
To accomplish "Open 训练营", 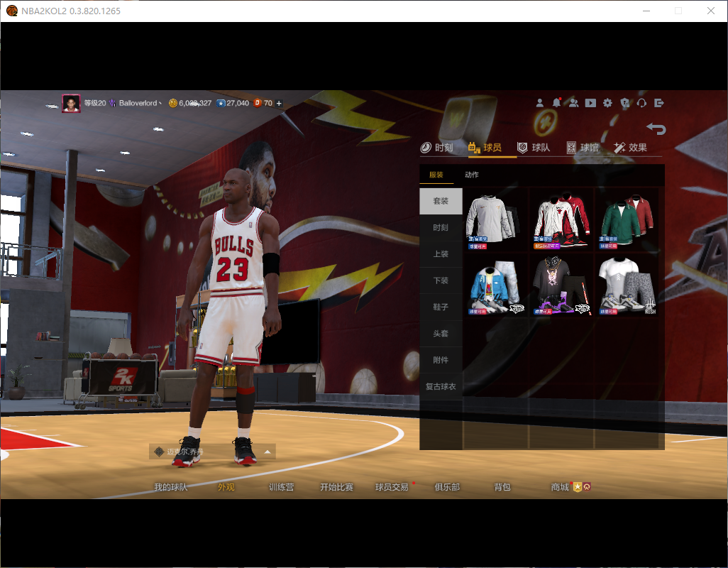I will [282, 487].
